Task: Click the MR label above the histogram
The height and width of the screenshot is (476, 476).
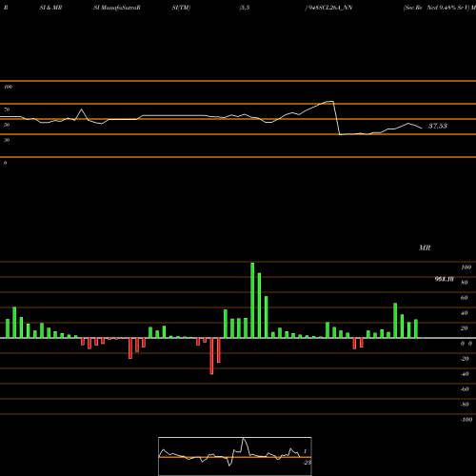Action: [425, 248]
